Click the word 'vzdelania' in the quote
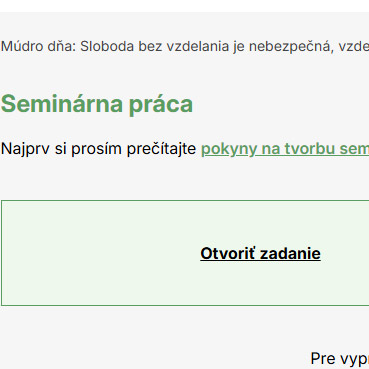 [198, 46]
